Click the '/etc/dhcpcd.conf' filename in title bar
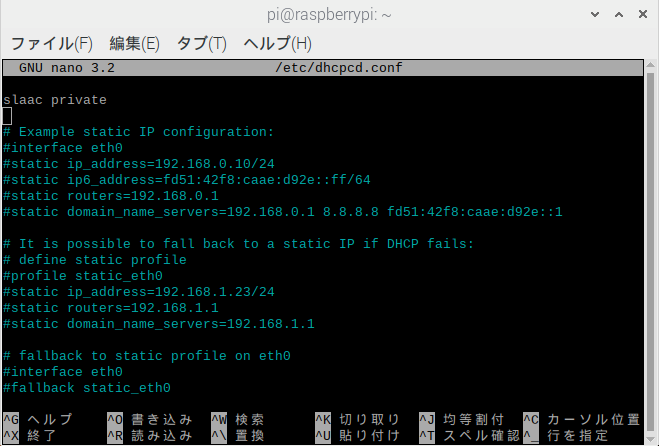Image resolution: width=659 pixels, height=446 pixels. 339,68
